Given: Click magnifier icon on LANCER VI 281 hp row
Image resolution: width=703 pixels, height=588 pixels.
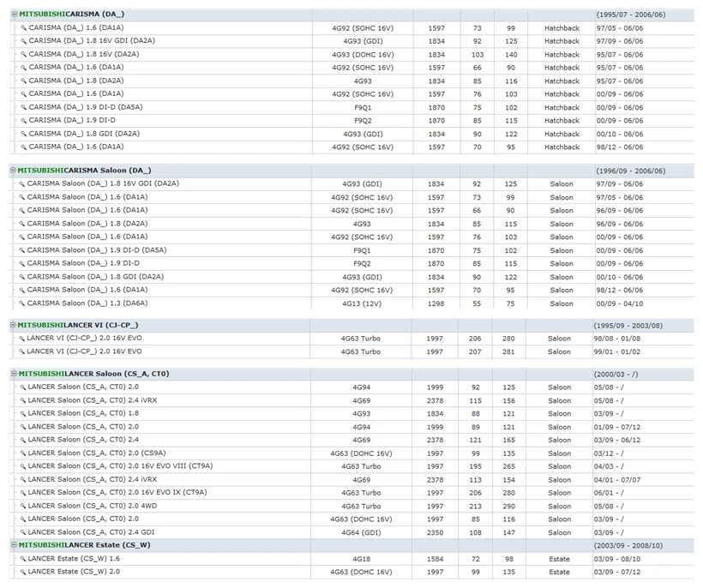Looking at the screenshot, I should (21, 351).
